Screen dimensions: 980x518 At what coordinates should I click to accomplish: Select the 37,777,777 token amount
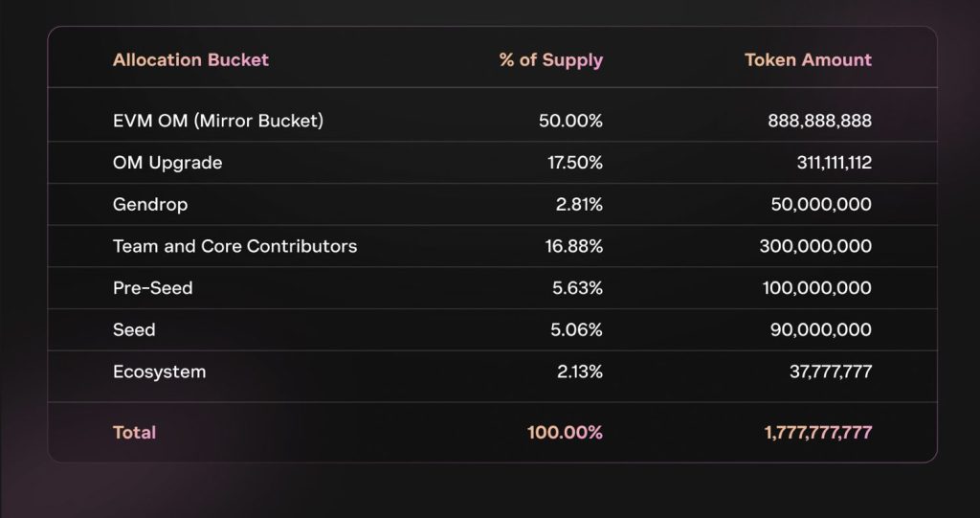pos(830,372)
